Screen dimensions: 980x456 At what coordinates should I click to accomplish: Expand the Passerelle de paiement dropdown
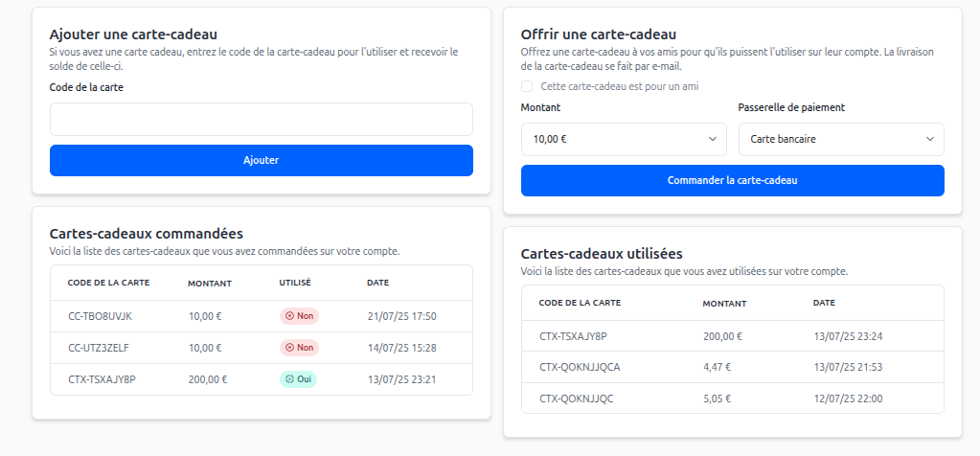point(841,139)
